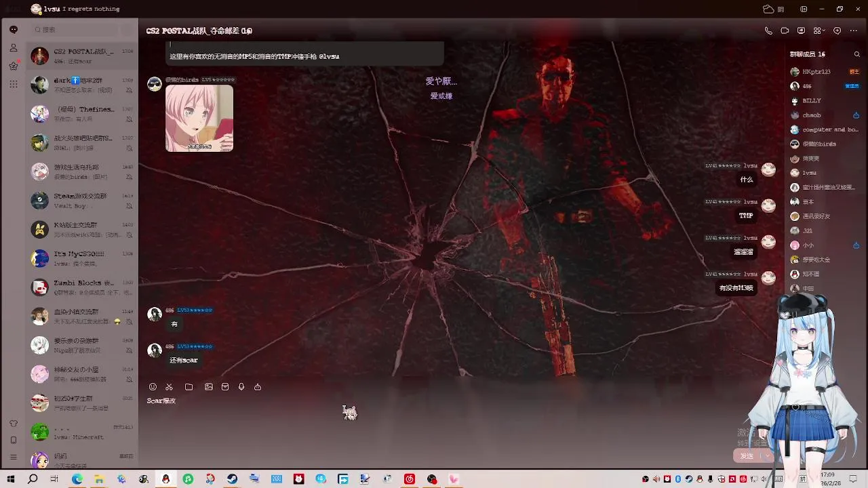Open the QQ penguin icon on the taskbar
868x488 pixels.
click(165, 479)
